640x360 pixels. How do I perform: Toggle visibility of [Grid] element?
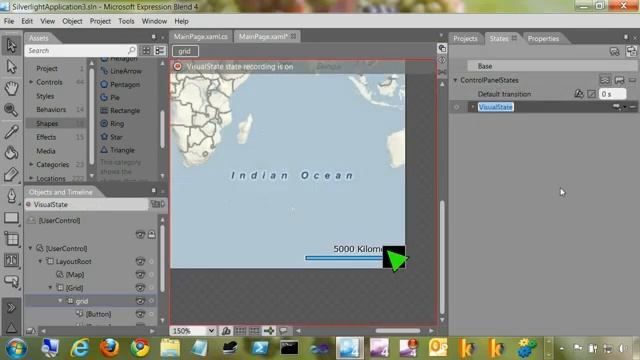click(140, 288)
